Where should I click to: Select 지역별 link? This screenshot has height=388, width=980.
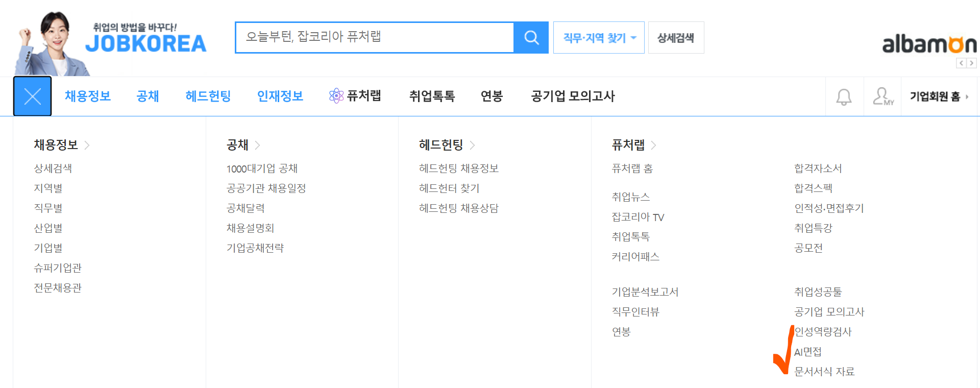click(x=48, y=188)
